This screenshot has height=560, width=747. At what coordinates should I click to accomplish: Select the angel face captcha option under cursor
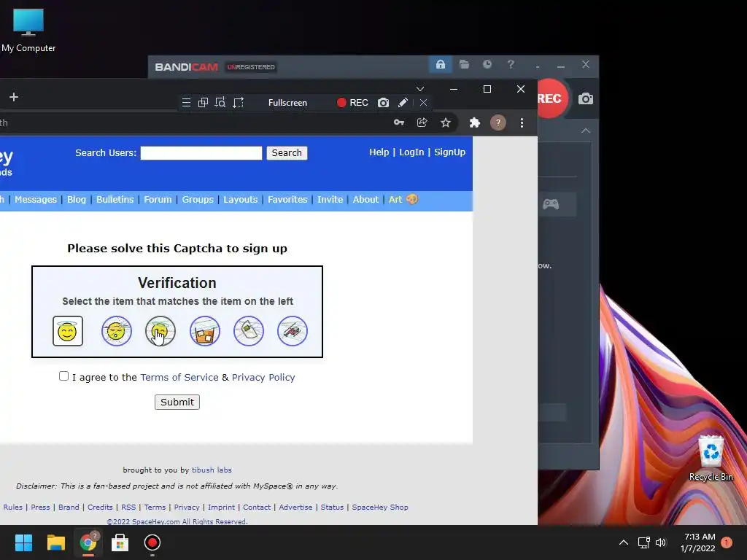coord(160,331)
